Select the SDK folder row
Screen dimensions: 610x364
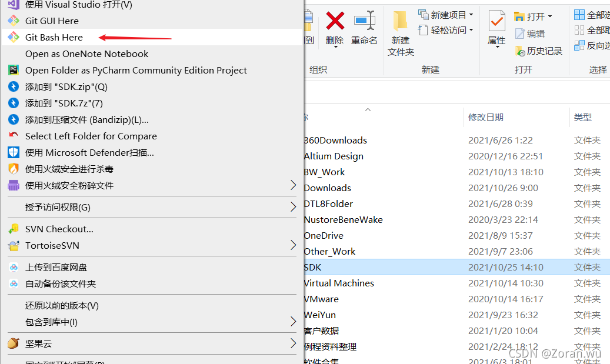tap(456, 267)
